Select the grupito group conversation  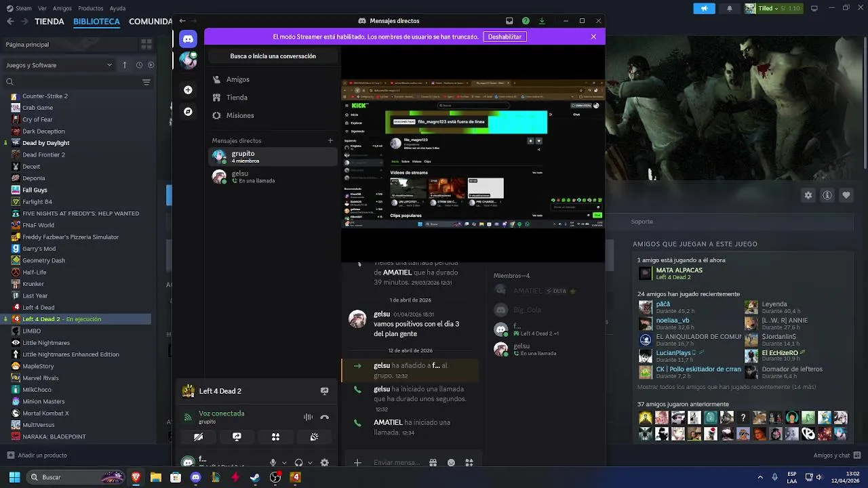[273, 157]
